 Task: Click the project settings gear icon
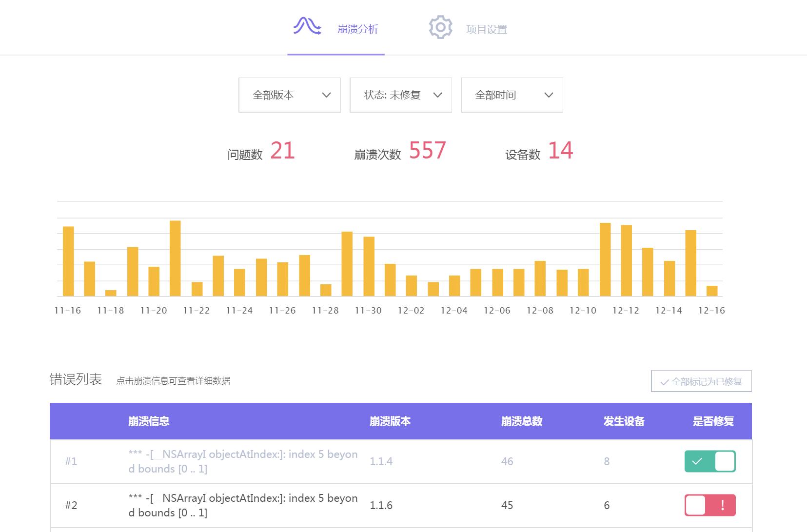pyautogui.click(x=440, y=27)
